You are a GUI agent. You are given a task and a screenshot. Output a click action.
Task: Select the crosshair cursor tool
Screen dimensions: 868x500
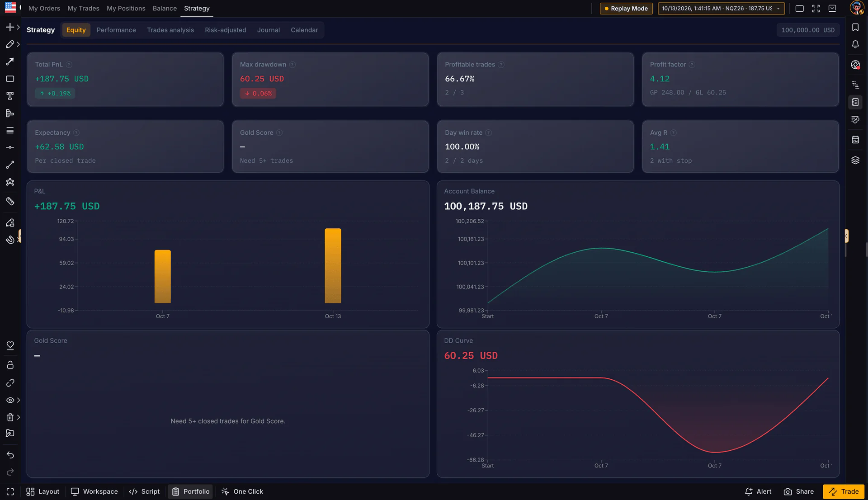pyautogui.click(x=9, y=27)
